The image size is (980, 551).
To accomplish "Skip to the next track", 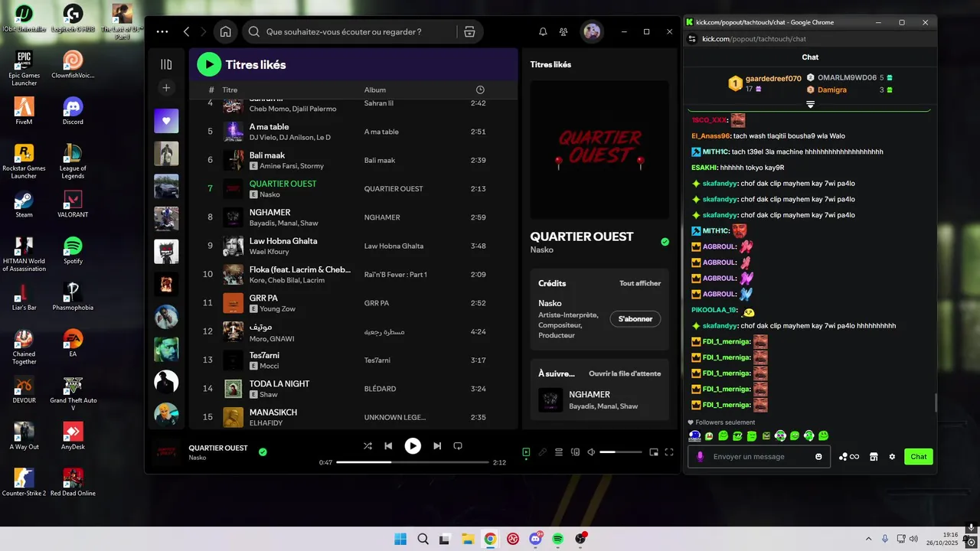I will [437, 445].
